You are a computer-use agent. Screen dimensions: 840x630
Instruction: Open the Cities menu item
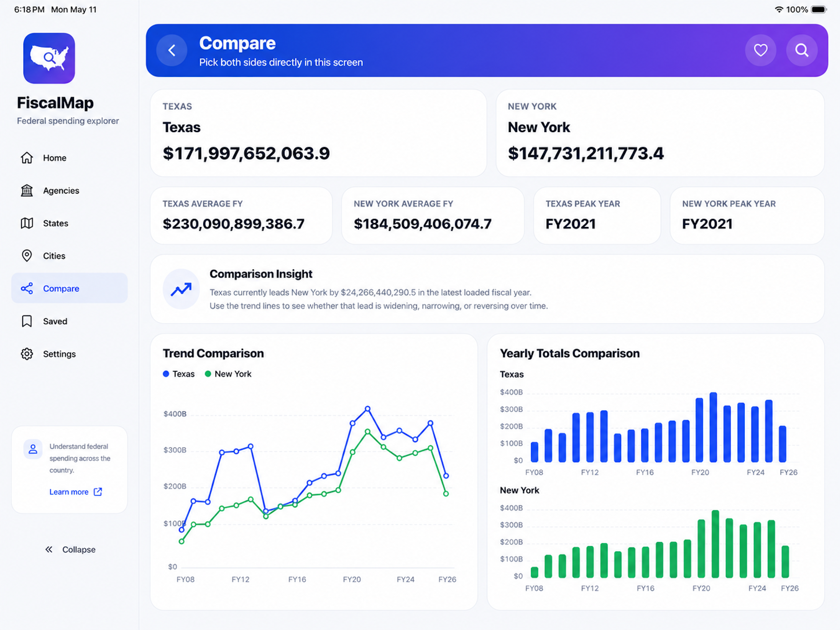click(x=69, y=256)
